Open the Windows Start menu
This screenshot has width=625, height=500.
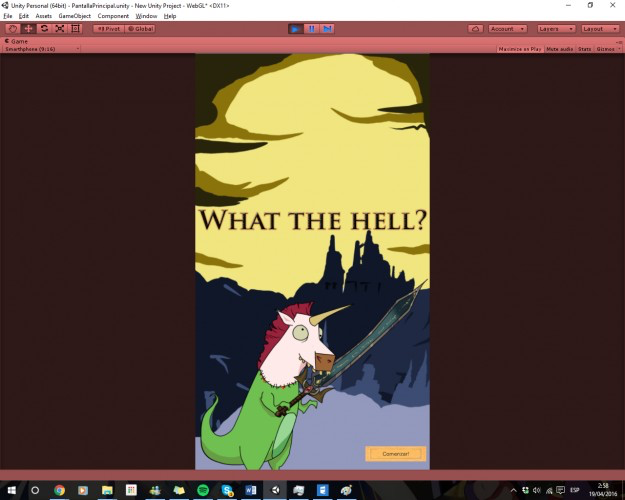(11, 490)
